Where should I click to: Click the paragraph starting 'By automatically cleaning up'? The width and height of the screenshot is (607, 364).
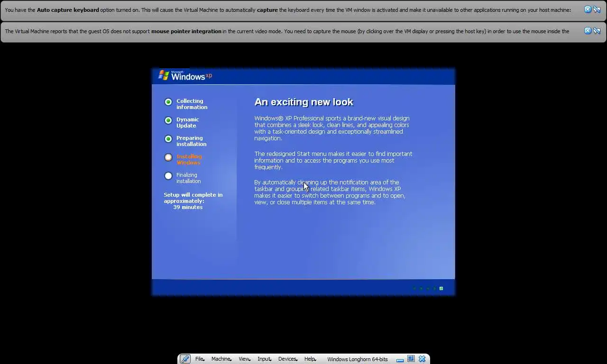click(330, 192)
